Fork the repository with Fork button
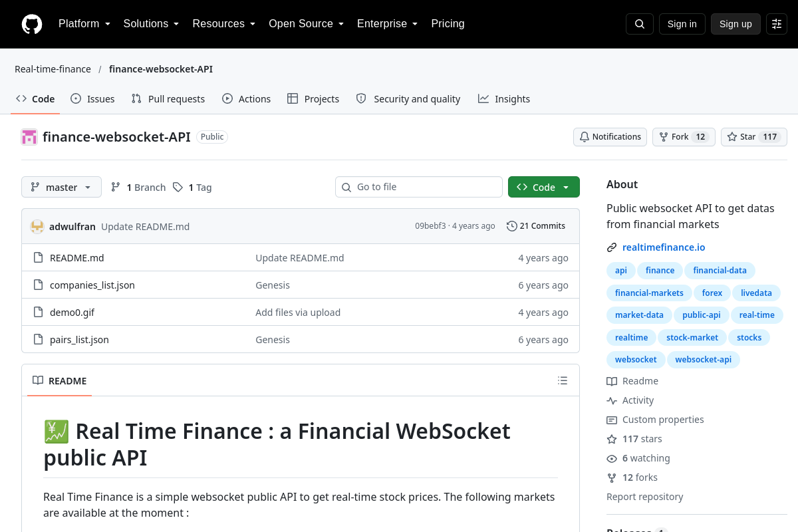The image size is (798, 532). point(684,137)
